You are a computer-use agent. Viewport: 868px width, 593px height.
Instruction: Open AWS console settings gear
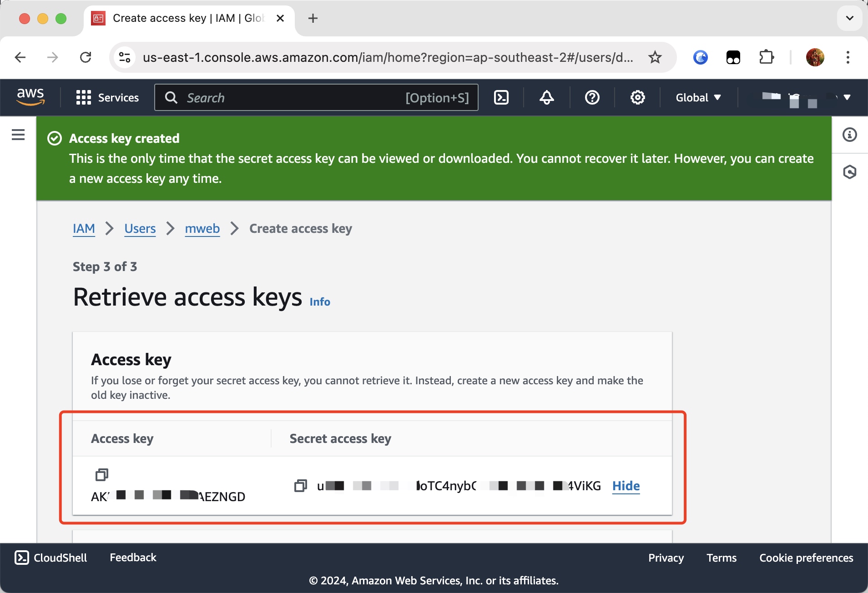click(x=637, y=97)
